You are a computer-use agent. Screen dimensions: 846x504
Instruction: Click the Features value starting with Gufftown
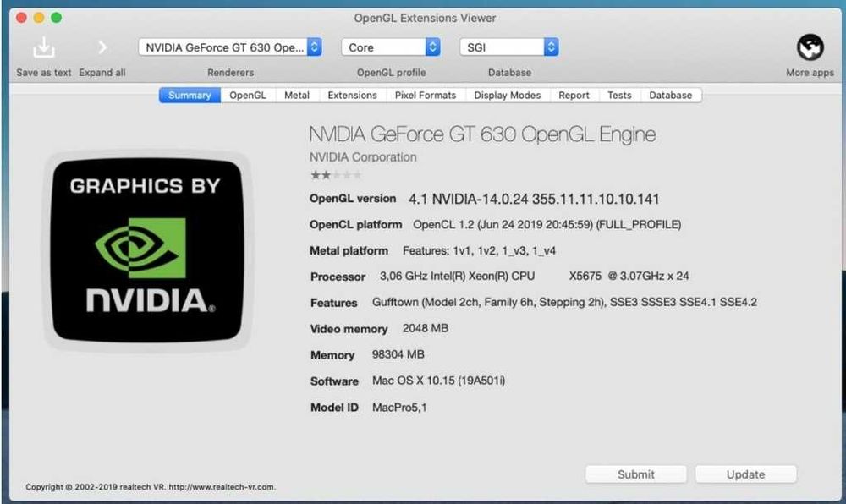pos(564,303)
